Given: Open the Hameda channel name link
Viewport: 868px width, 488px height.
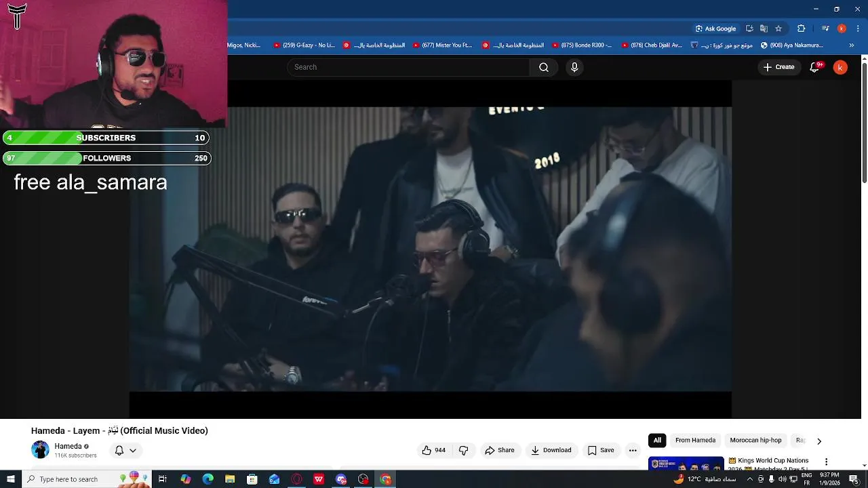Looking at the screenshot, I should click(68, 446).
